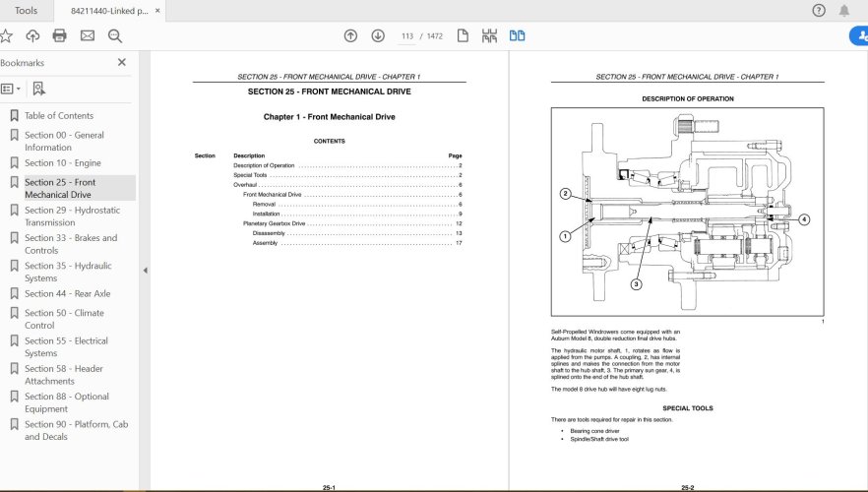This screenshot has width=868, height=492.
Task: Go to next page arrow button
Action: [378, 36]
